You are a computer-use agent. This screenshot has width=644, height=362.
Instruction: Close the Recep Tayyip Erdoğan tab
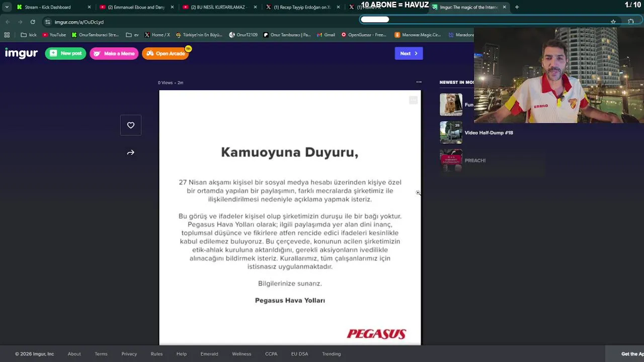click(x=338, y=7)
